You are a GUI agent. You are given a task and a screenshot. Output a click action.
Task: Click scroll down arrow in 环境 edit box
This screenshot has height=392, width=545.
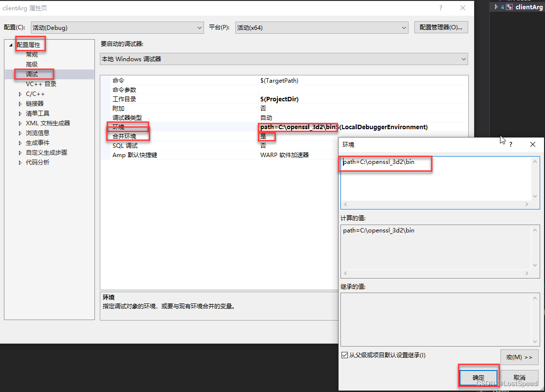(x=535, y=196)
